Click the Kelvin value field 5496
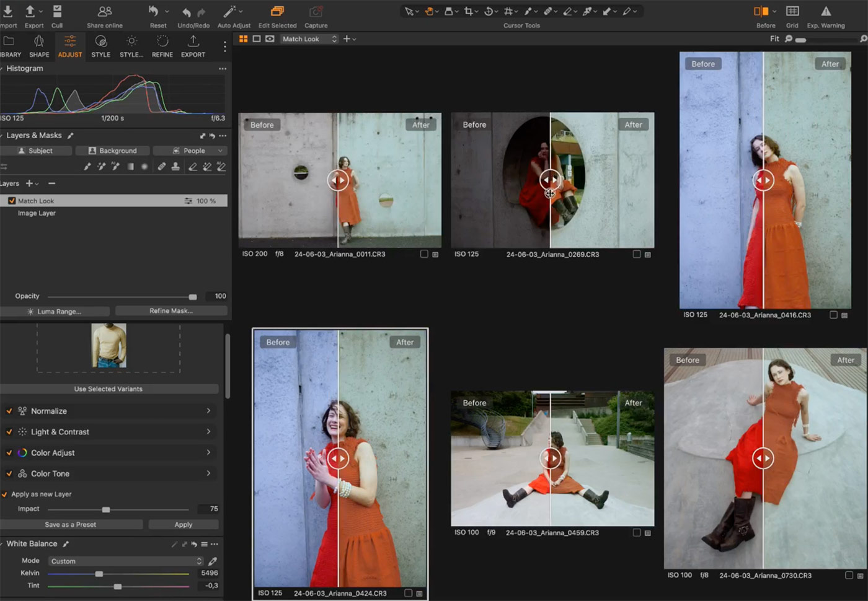The image size is (868, 601). pyautogui.click(x=210, y=573)
